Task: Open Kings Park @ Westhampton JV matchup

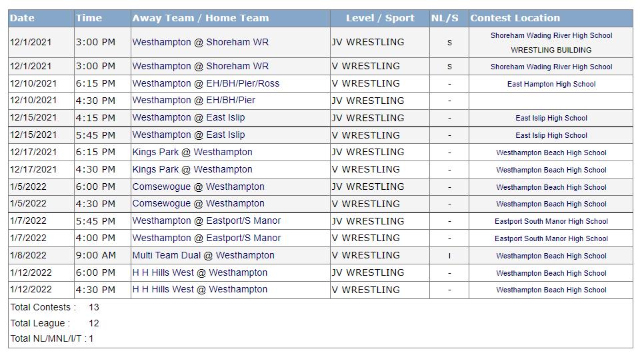Action: click(x=192, y=153)
